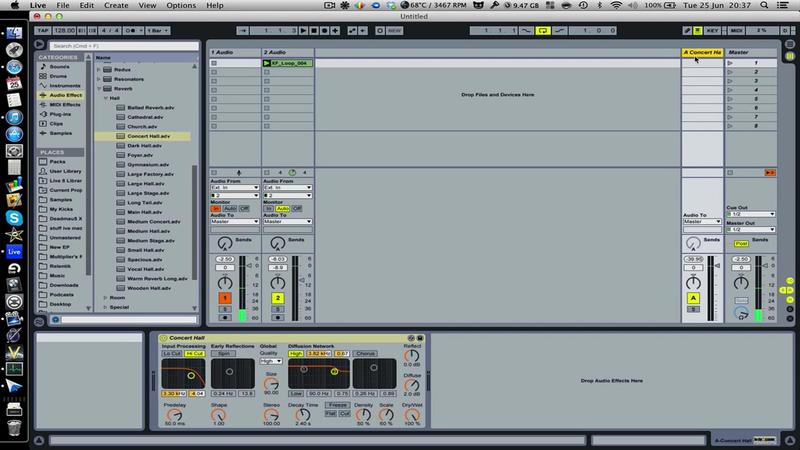Viewport: 800px width, 450px height.
Task: Launch the KF_Loop_004 clip
Action: click(267, 63)
